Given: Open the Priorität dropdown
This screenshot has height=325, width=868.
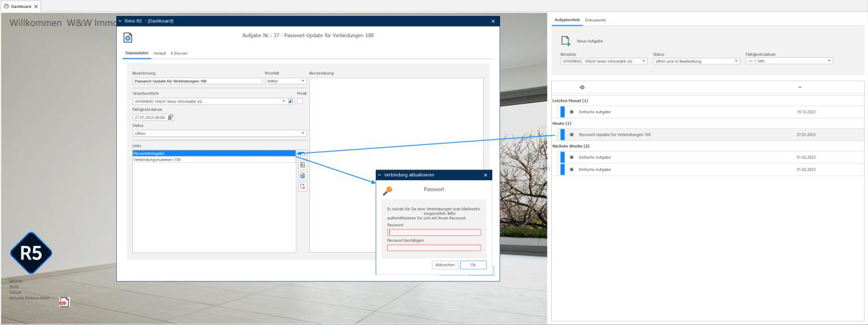Looking at the screenshot, I should pyautogui.click(x=303, y=81).
